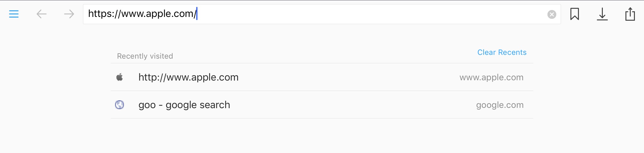Clear the recently visited list
The width and height of the screenshot is (644, 153).
point(502,52)
